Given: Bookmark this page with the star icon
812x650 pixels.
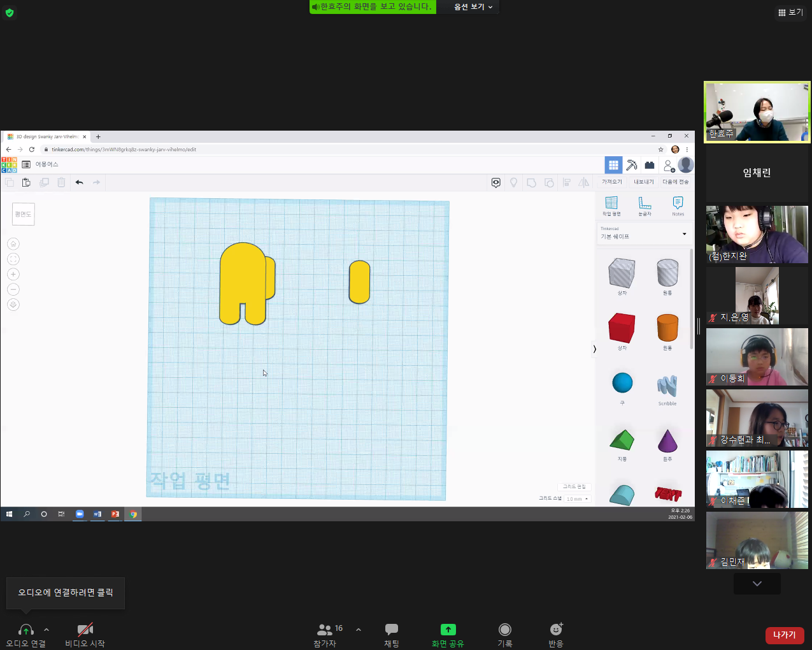Looking at the screenshot, I should [660, 150].
